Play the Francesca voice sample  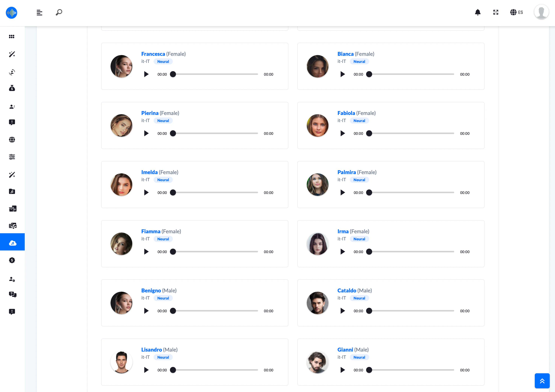click(146, 74)
